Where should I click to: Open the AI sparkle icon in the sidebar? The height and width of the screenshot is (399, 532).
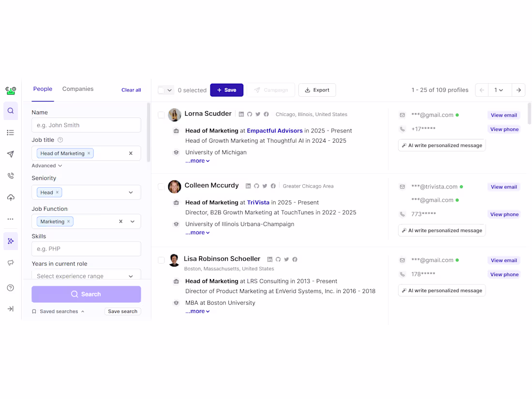pos(11,241)
